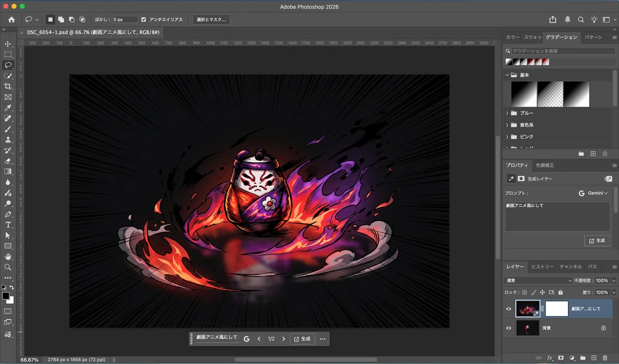Choose New selection mode button
This screenshot has width=619, height=364.
(x=50, y=20)
